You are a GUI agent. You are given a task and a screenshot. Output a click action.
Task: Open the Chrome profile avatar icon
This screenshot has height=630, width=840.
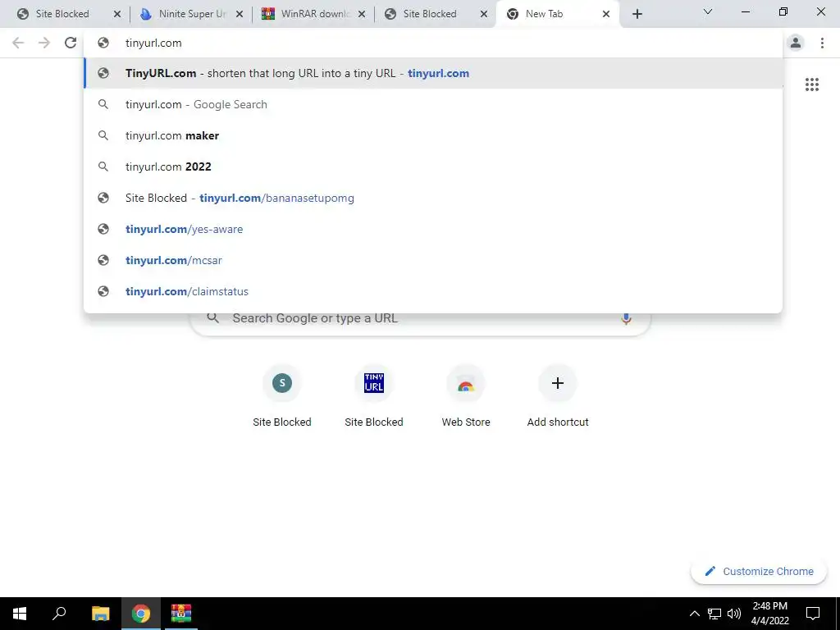pyautogui.click(x=796, y=43)
